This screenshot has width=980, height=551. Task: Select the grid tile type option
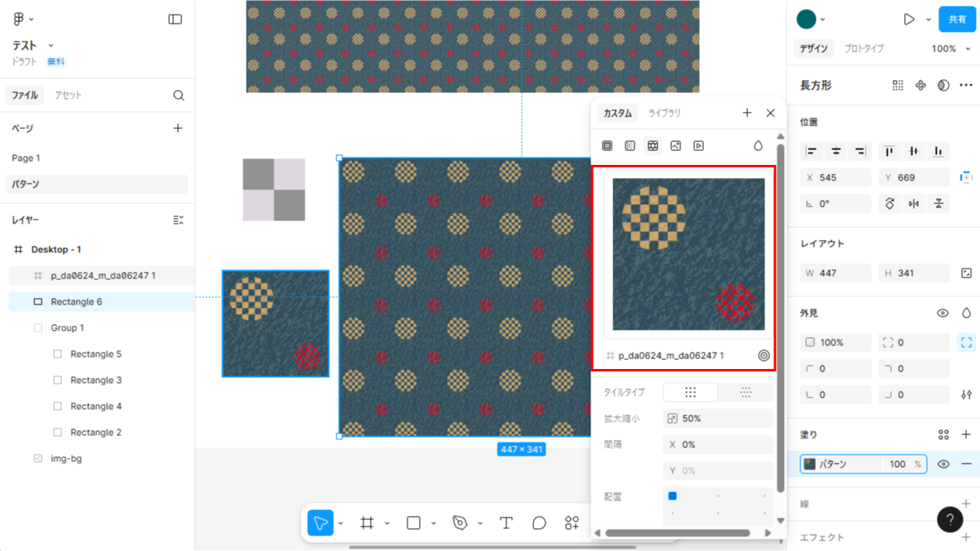coord(690,393)
